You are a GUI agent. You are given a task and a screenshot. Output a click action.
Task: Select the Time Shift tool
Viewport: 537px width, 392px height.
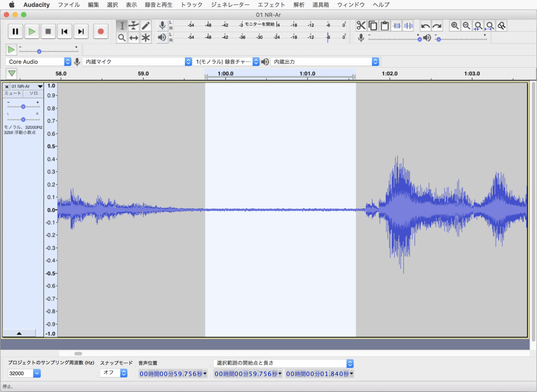pyautogui.click(x=134, y=38)
